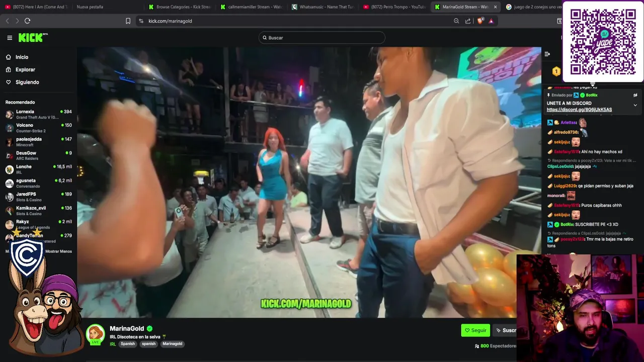Hide the pinned message eye-slash icon
The width and height of the screenshot is (644, 362).
635,95
